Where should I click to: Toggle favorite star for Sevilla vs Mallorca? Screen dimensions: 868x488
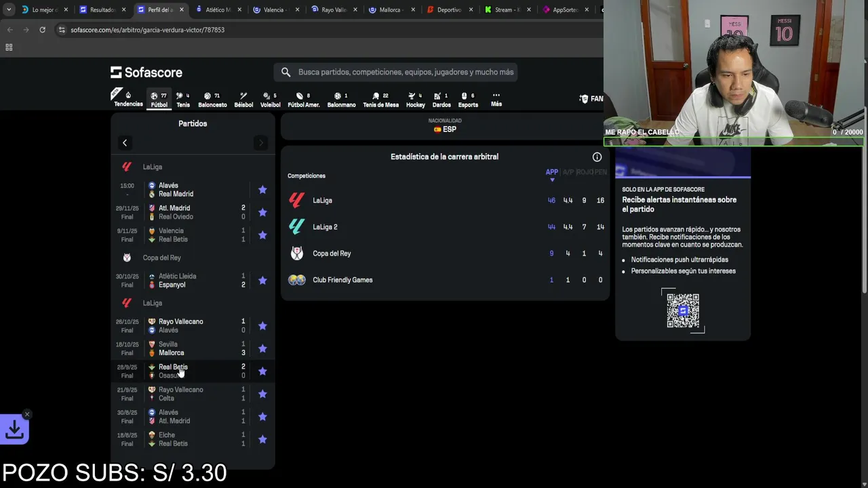coord(262,348)
